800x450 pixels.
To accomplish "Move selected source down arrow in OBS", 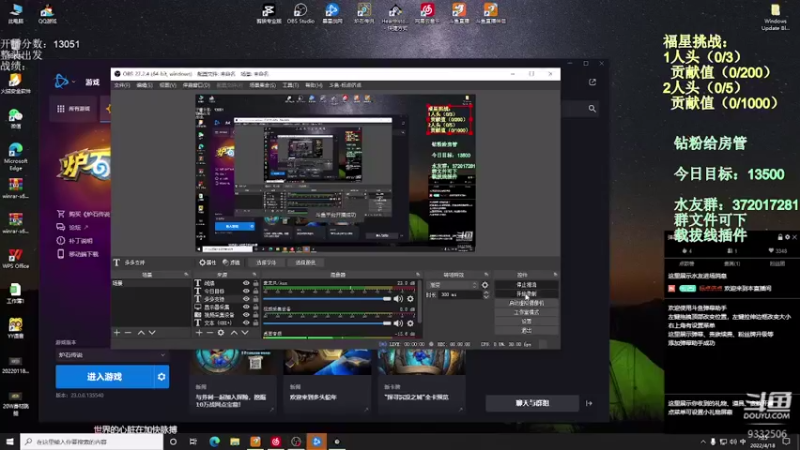I will [x=245, y=333].
